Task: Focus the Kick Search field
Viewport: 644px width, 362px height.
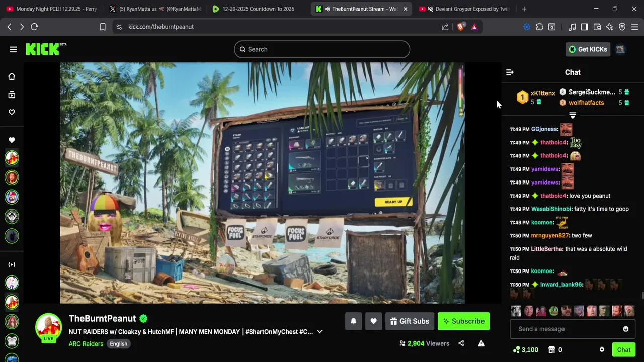Action: coord(322,49)
